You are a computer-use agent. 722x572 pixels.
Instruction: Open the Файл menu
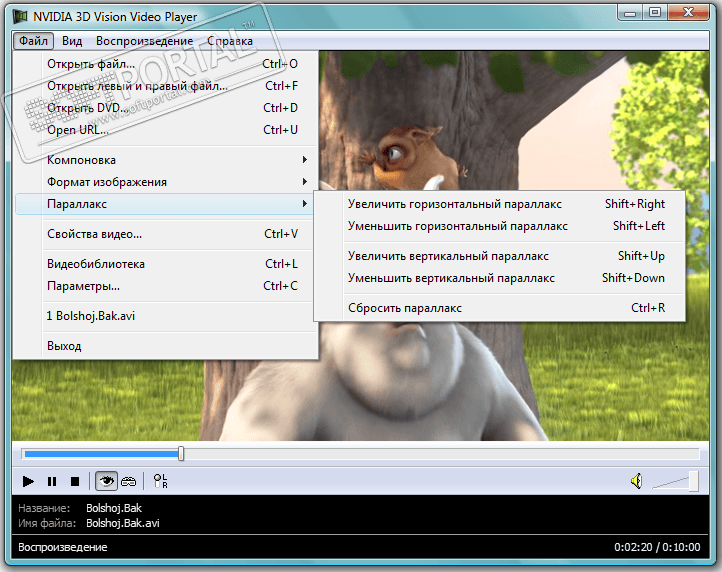click(x=33, y=41)
